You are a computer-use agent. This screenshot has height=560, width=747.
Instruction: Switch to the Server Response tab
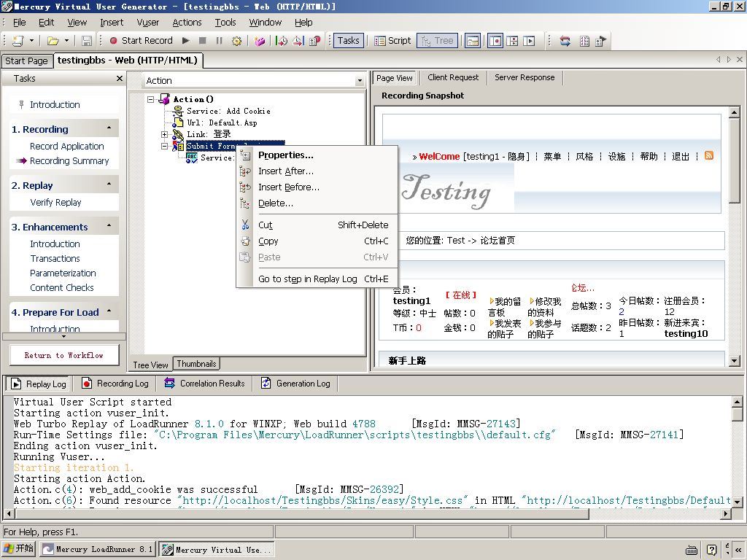[x=525, y=77]
